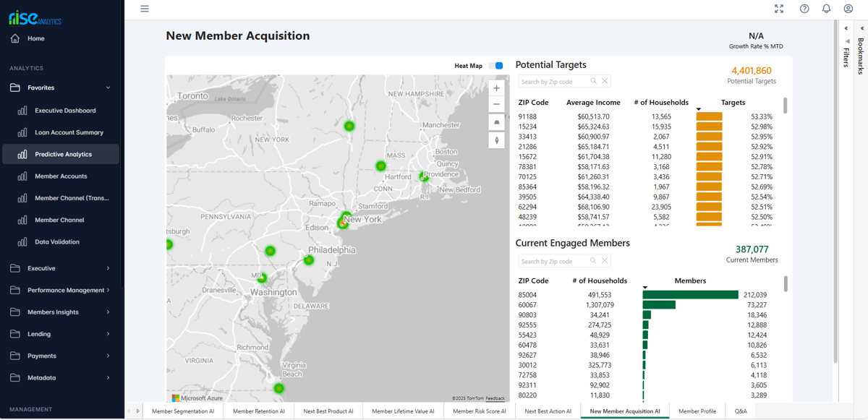Zoom out on the map
This screenshot has height=420, width=868.
click(x=496, y=105)
